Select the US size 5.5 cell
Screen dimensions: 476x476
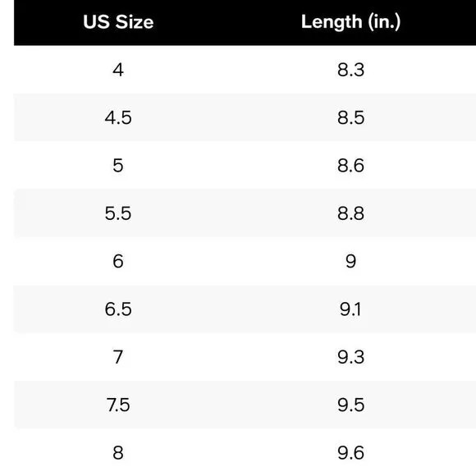[118, 213]
